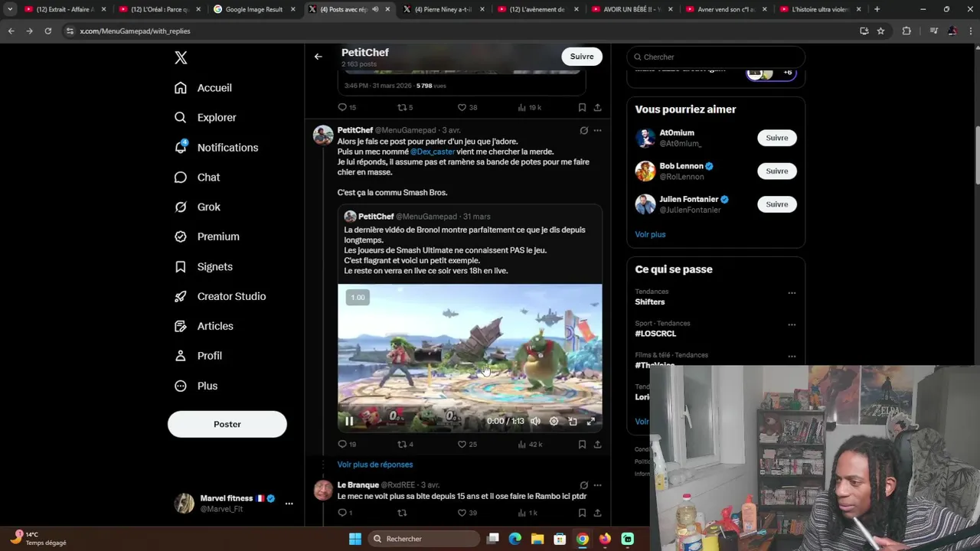This screenshot has width=980, height=551.
Task: Like the PetitChef post with 25 likes
Action: tap(467, 444)
